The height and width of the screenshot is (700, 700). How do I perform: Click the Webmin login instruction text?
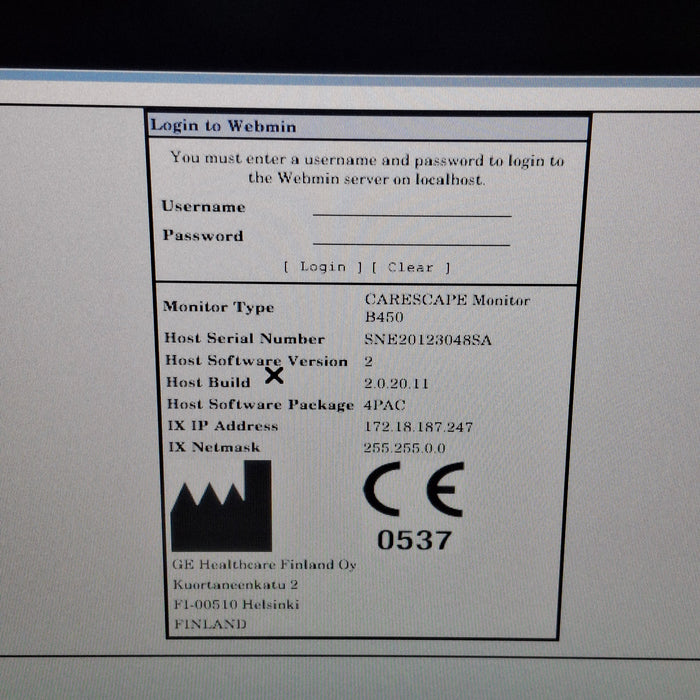coord(367,168)
